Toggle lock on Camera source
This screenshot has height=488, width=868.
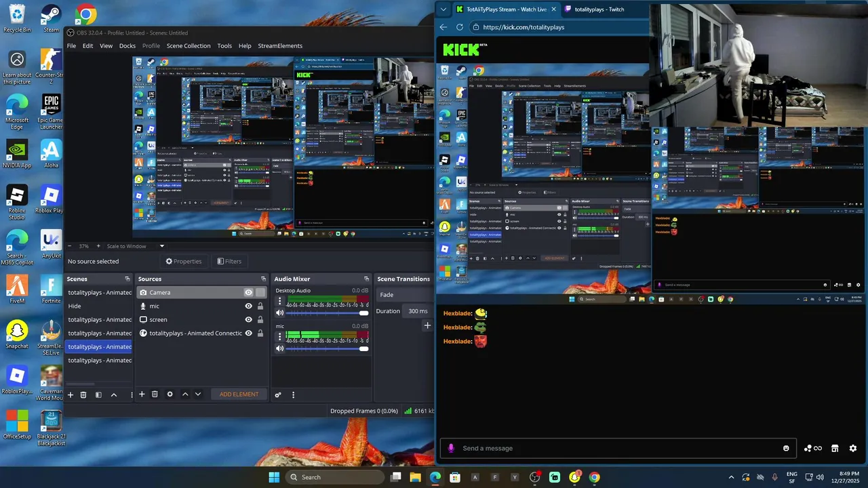click(260, 292)
